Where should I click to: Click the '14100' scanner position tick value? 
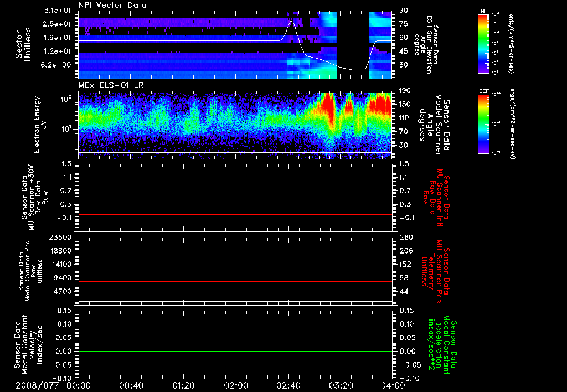coord(60,264)
